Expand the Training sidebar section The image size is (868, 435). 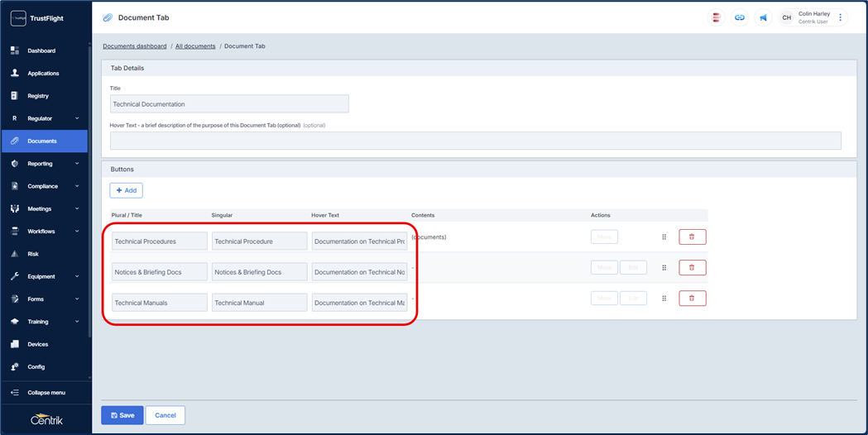tap(46, 322)
